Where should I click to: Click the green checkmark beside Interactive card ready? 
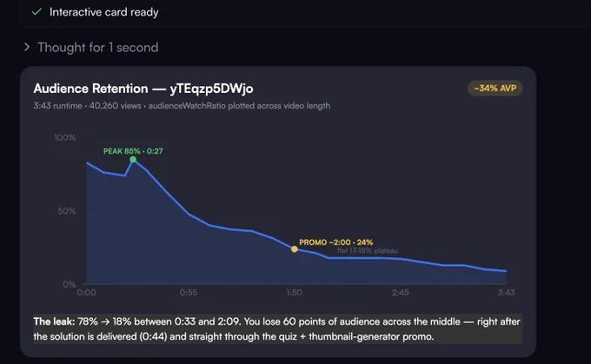pos(37,12)
